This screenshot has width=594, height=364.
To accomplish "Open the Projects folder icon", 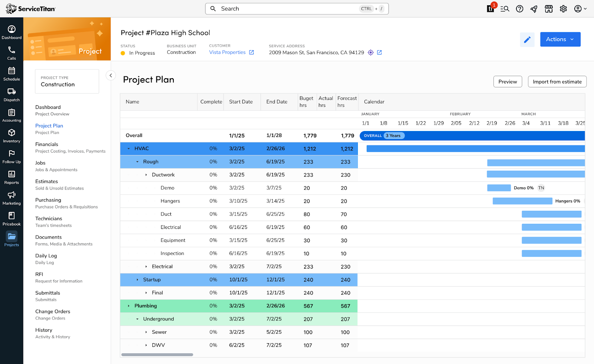I will (x=12, y=236).
